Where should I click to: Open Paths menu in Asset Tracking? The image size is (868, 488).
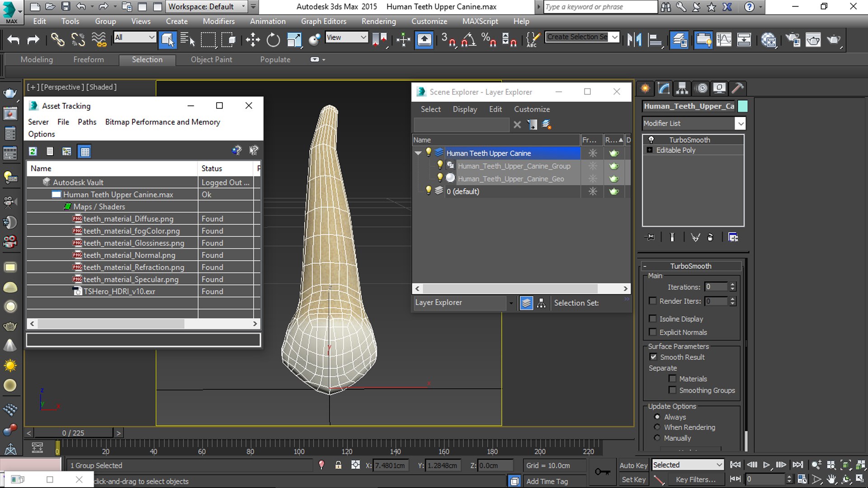[x=87, y=122]
